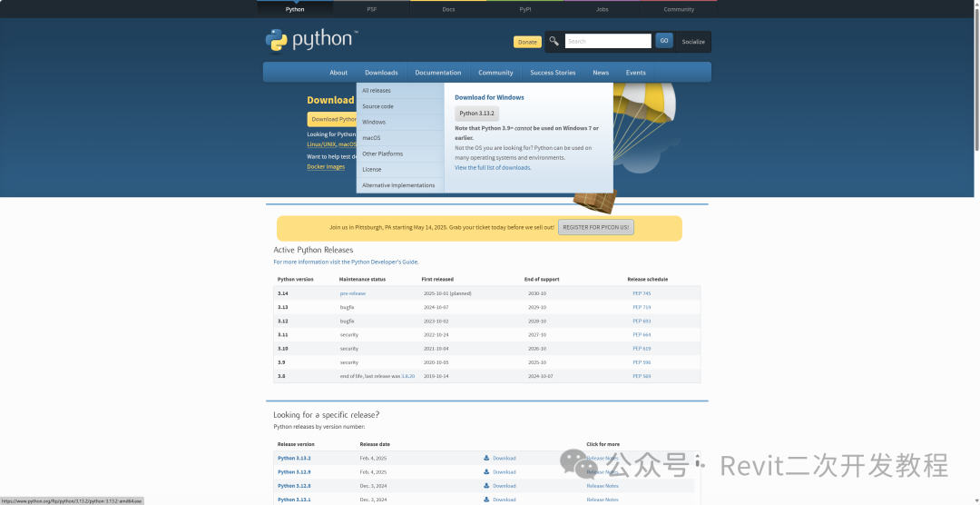Click the download icon for Python 3.13.2
Viewport: 980px width, 505px height.
point(486,458)
